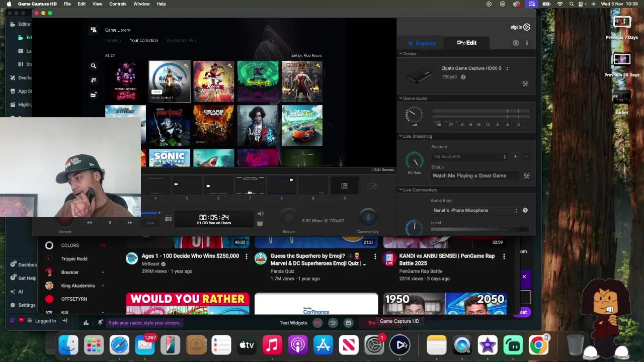The image size is (644, 362).
Task: Open the info icon beside the Edit tab
Action: click(527, 43)
